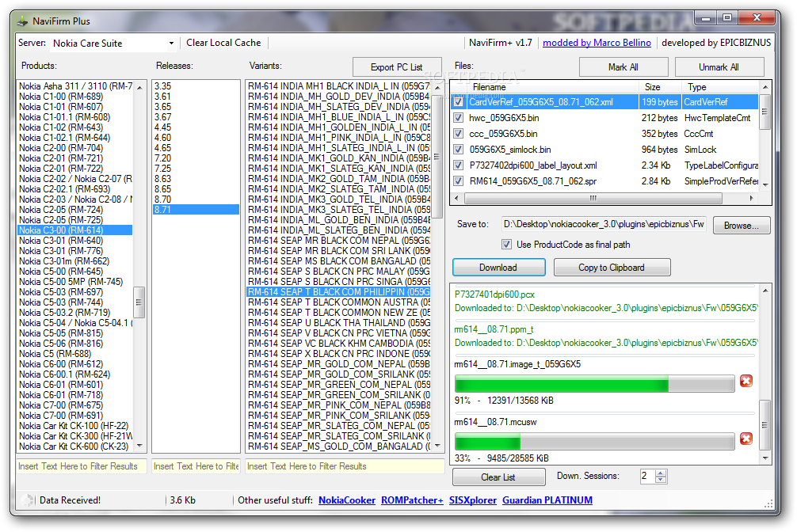
Task: Click the Products filter text field
Action: click(82, 466)
